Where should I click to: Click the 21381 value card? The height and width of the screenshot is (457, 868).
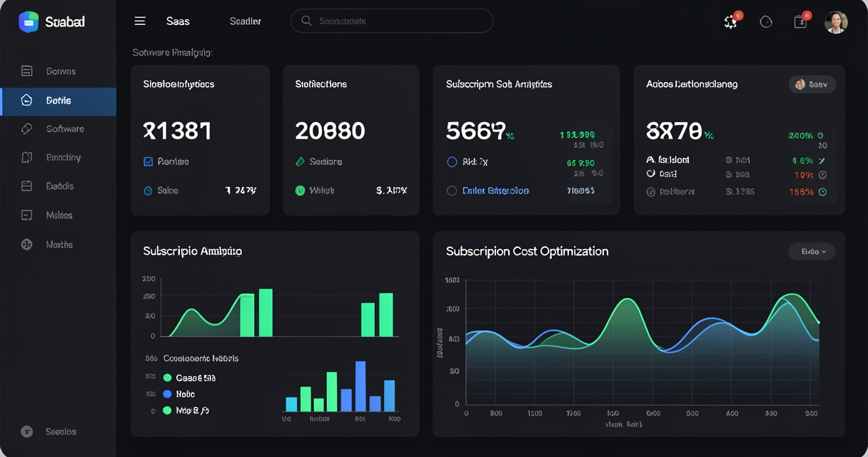pyautogui.click(x=200, y=140)
